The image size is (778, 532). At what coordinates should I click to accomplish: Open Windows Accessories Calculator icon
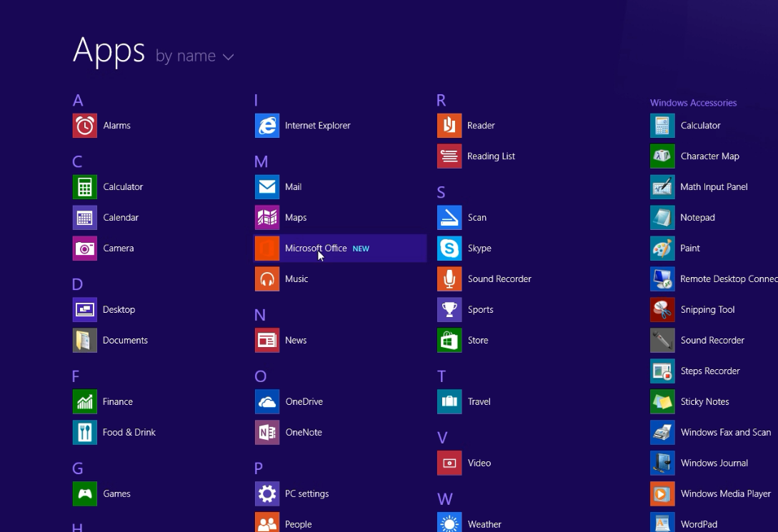point(662,126)
